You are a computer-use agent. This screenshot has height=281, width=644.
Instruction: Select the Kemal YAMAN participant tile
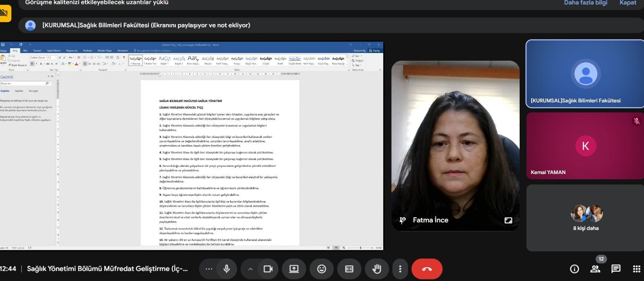[585, 146]
